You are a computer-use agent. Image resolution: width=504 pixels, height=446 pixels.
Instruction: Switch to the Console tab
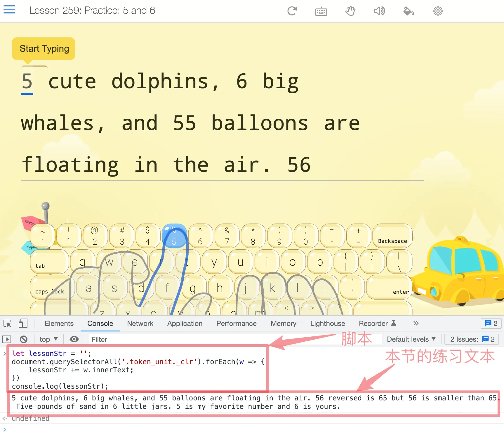(100, 324)
